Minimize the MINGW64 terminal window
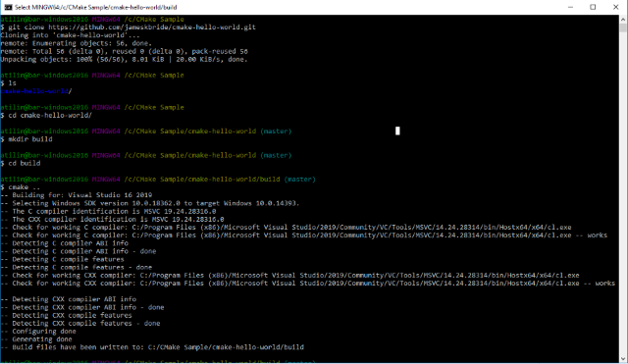The height and width of the screenshot is (364, 628). 570,7
